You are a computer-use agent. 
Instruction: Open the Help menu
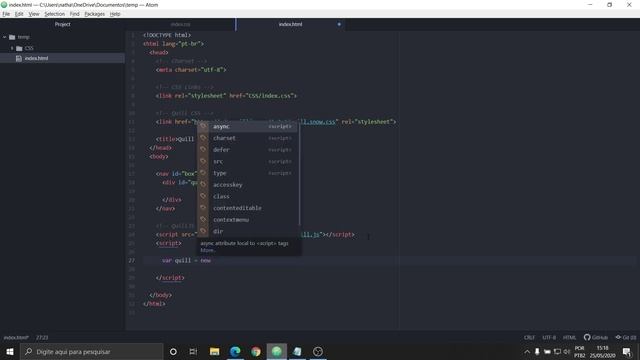(115, 14)
